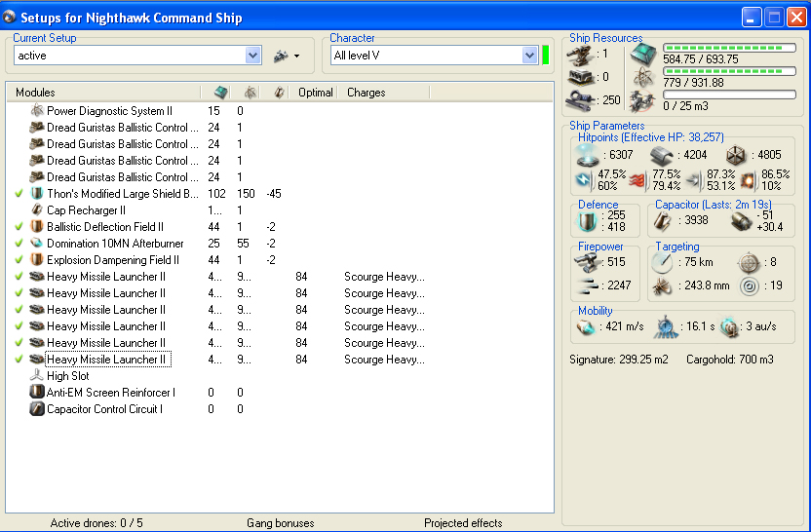Sort by Charges column header
The width and height of the screenshot is (811, 532).
point(383,93)
